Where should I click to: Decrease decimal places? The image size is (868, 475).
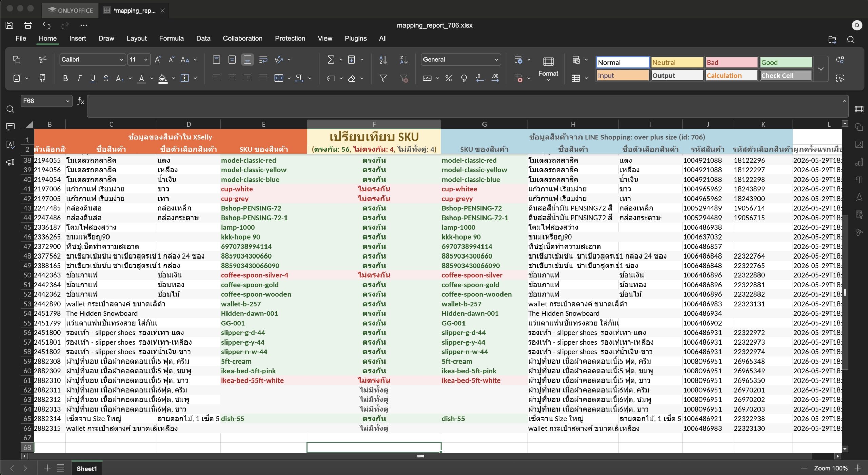coord(479,78)
